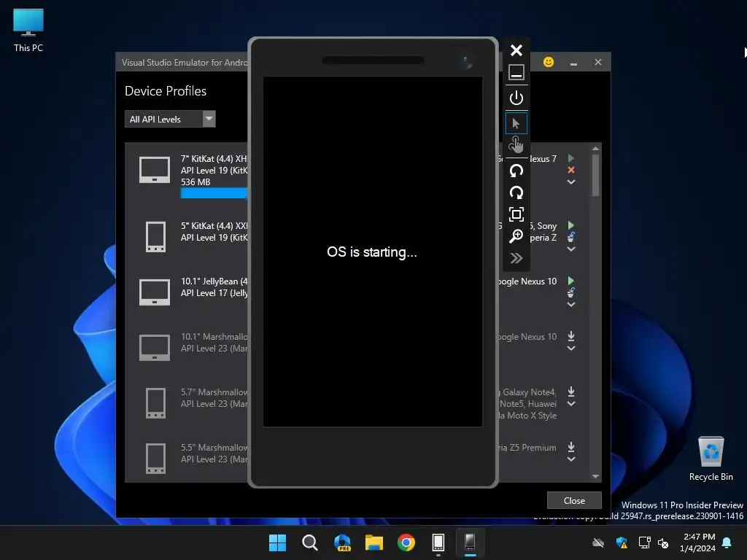
Task: Minimize the emulator via toolbar icon
Action: 516,72
